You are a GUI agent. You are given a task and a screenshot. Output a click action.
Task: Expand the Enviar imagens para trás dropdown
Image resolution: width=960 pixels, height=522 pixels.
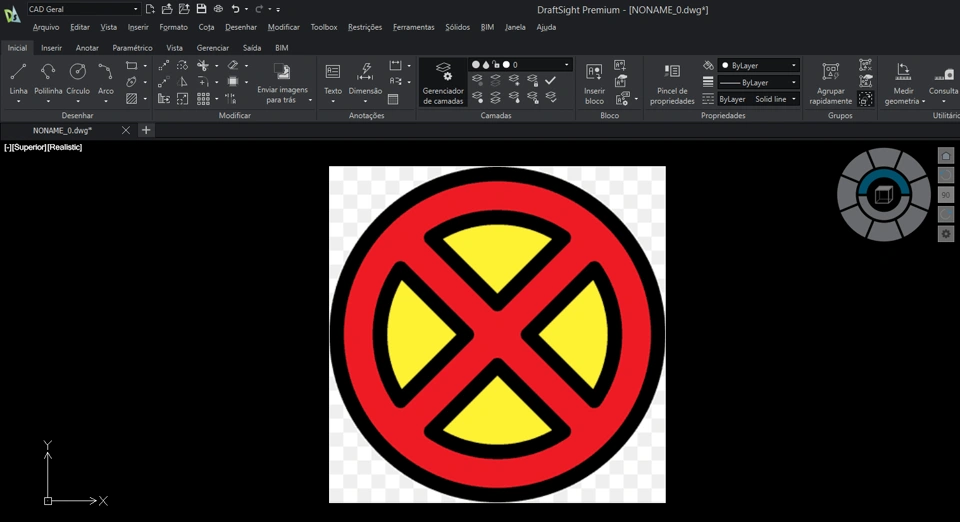pyautogui.click(x=310, y=100)
